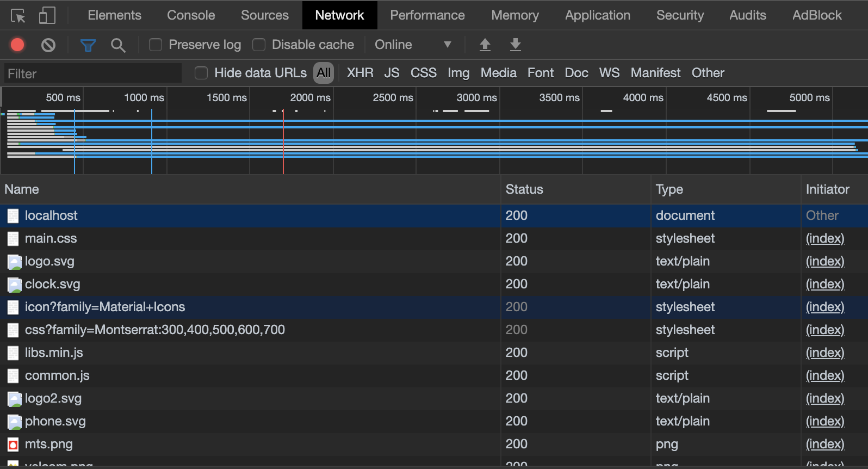Click the mts.png thumbnail icon
This screenshot has width=868, height=469.
pos(13,445)
